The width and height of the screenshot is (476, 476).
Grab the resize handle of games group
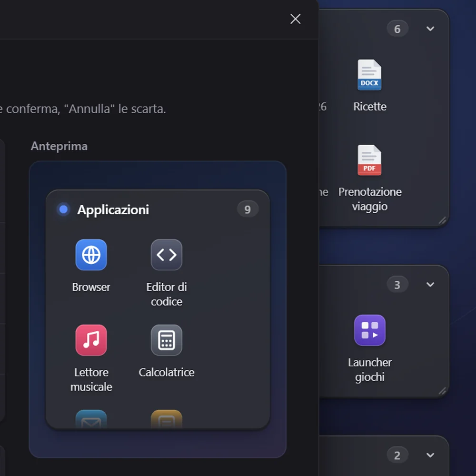442,391
